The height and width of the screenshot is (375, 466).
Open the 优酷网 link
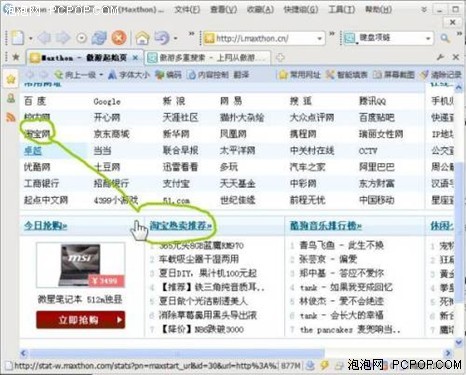[x=37, y=167]
